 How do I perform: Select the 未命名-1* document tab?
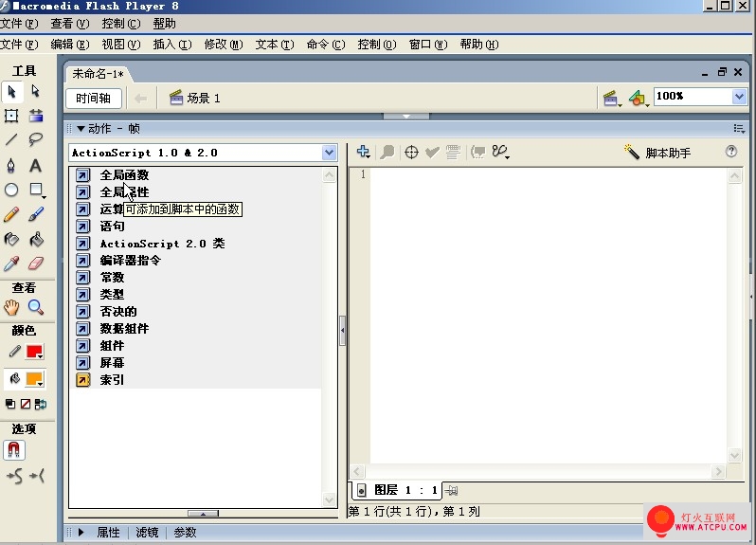[x=98, y=74]
